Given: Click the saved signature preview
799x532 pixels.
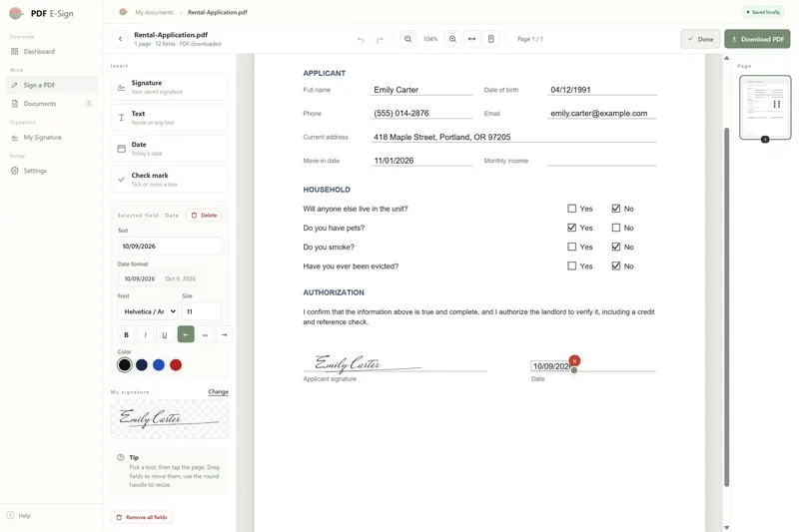Looking at the screenshot, I should coord(170,419).
